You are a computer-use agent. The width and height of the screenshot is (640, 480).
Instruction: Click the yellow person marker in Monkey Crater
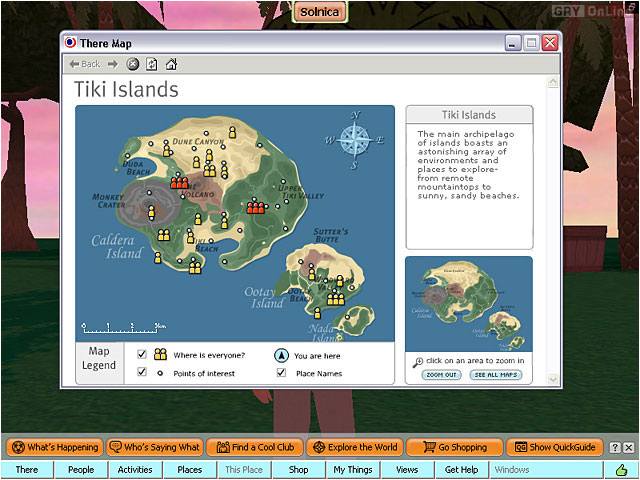pyautogui.click(x=151, y=212)
